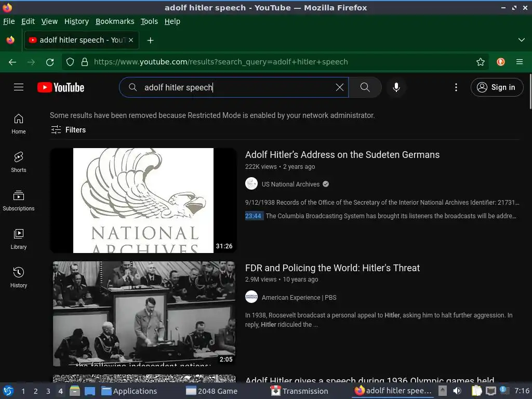
Task: Click the magnifier search button
Action: coord(365,87)
